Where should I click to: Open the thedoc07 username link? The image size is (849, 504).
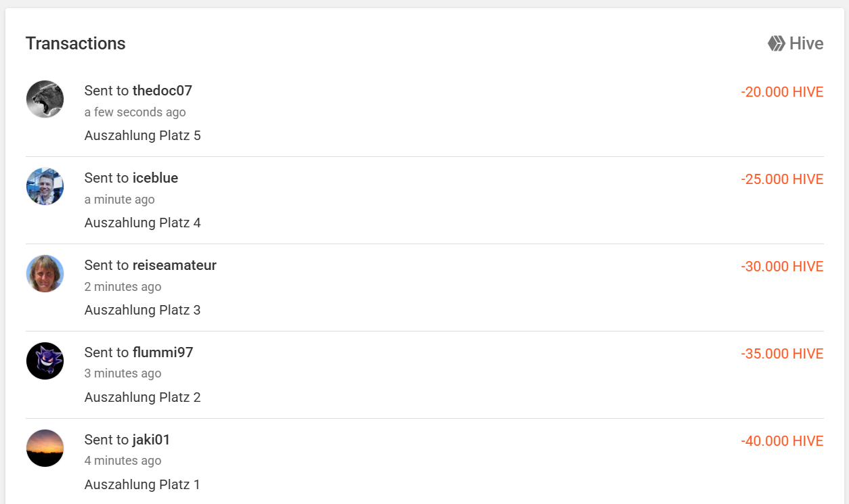pos(162,91)
